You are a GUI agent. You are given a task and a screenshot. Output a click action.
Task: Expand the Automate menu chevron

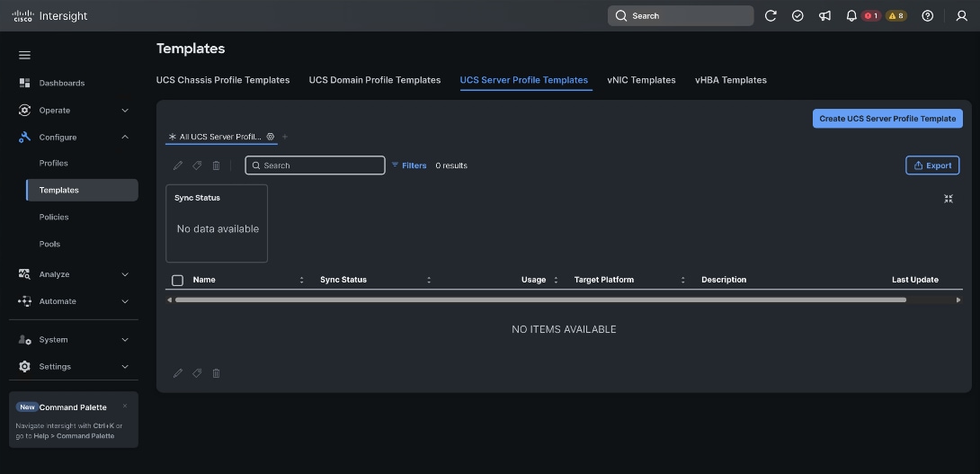point(125,300)
